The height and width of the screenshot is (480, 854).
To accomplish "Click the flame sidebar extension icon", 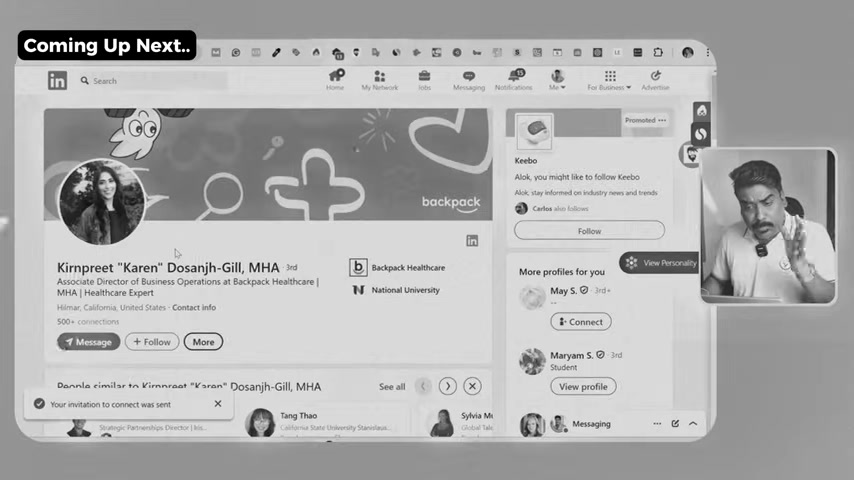I will tap(702, 111).
